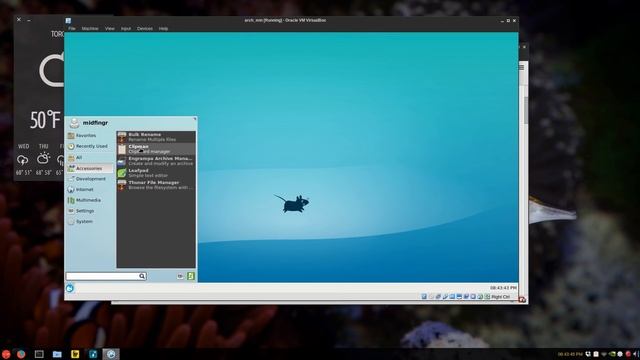The width and height of the screenshot is (640, 360).
Task: Click the midfingr user avatar icon
Action: (x=74, y=122)
